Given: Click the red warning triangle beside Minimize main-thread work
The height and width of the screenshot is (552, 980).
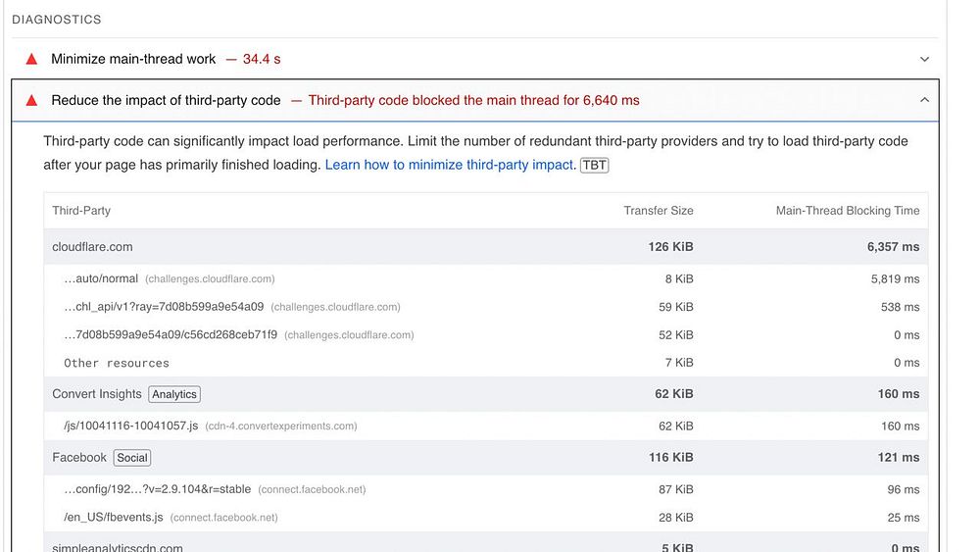Looking at the screenshot, I should click(x=31, y=59).
